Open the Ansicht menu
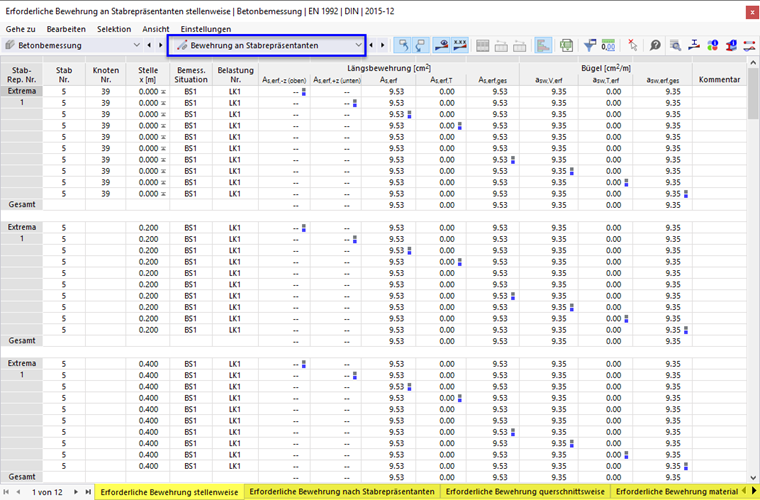 [x=156, y=29]
